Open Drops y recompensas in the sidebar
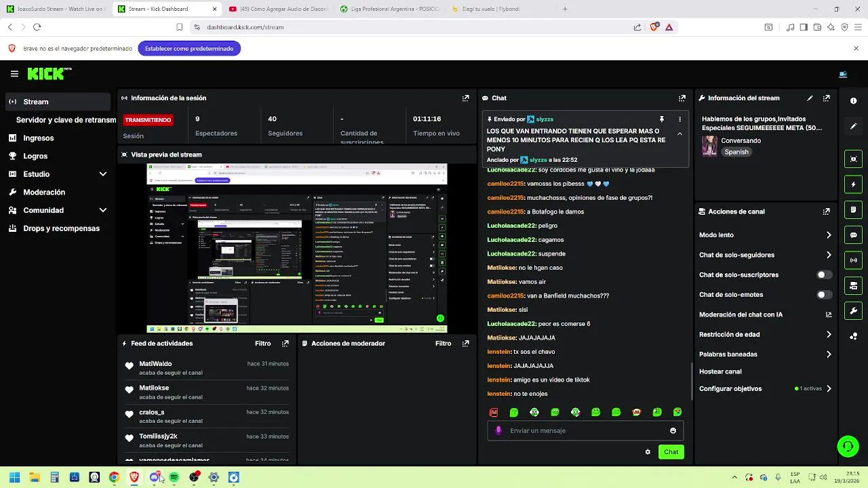Screen dimensions: 868x488 [x=58, y=228]
